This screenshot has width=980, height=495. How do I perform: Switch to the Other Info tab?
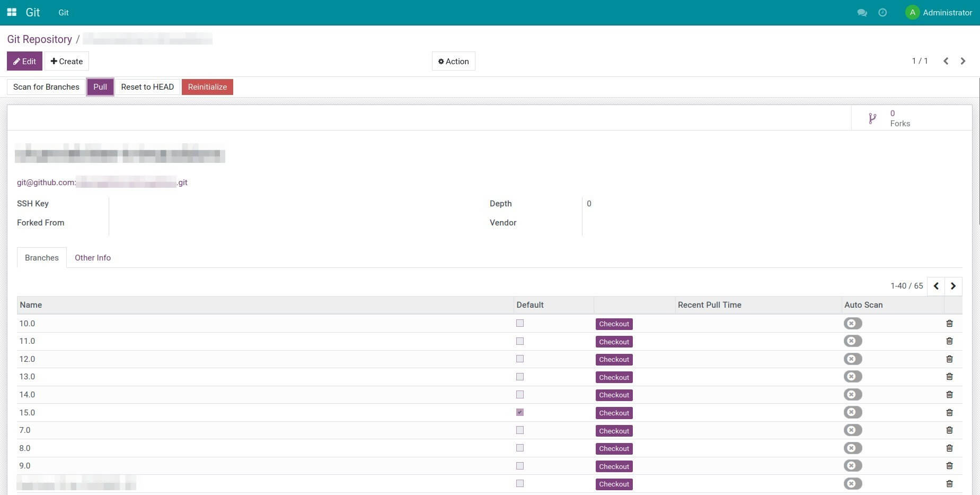93,258
